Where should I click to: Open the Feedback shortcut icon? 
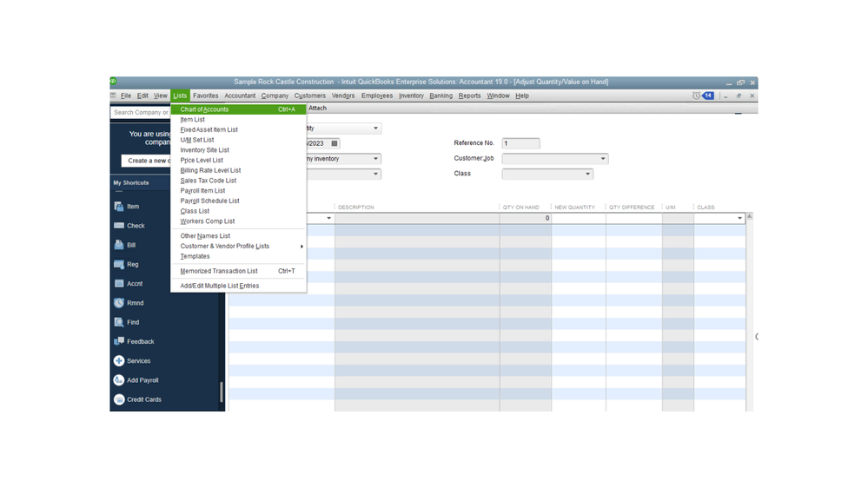pyautogui.click(x=119, y=342)
